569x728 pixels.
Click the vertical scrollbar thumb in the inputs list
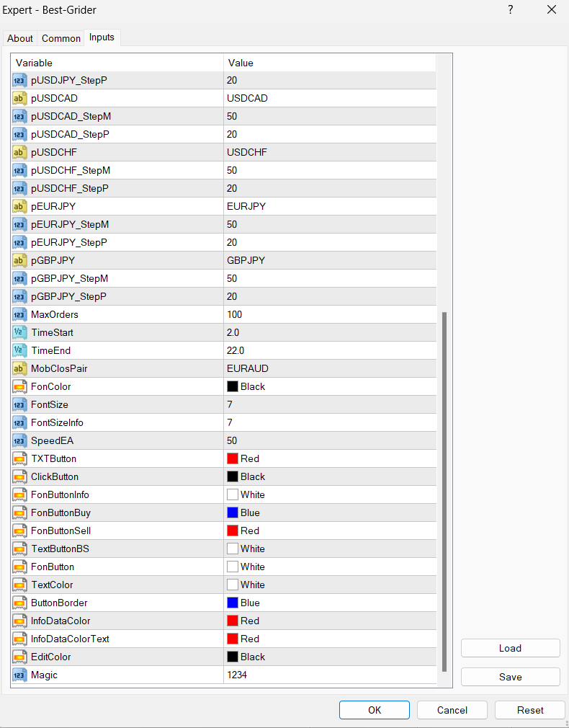click(x=444, y=490)
